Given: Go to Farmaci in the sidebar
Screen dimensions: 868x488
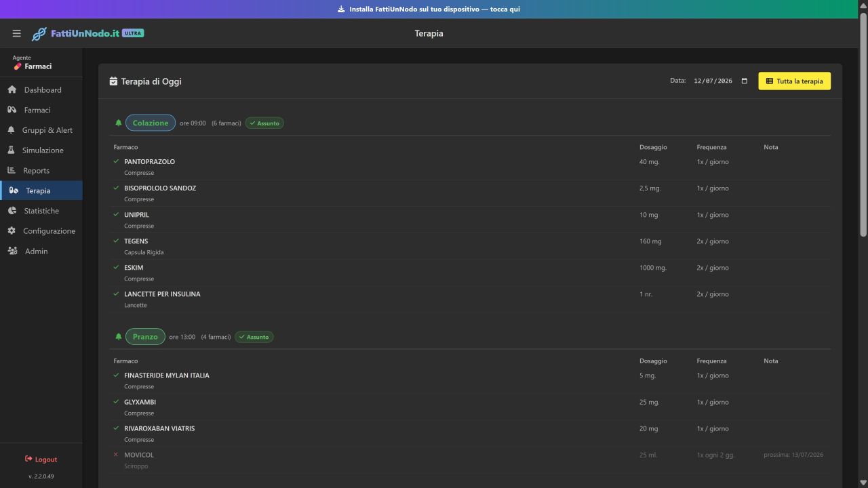Looking at the screenshot, I should tap(41, 110).
